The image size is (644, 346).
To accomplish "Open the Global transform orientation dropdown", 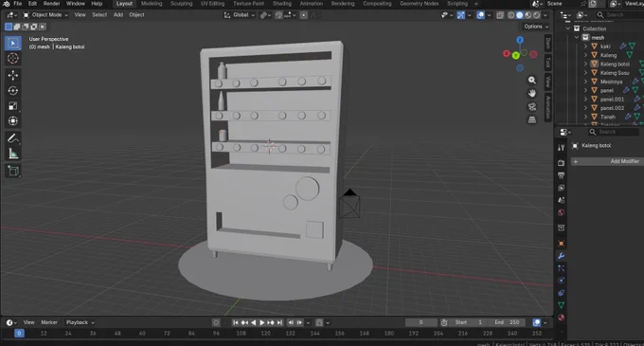I will 239,15.
